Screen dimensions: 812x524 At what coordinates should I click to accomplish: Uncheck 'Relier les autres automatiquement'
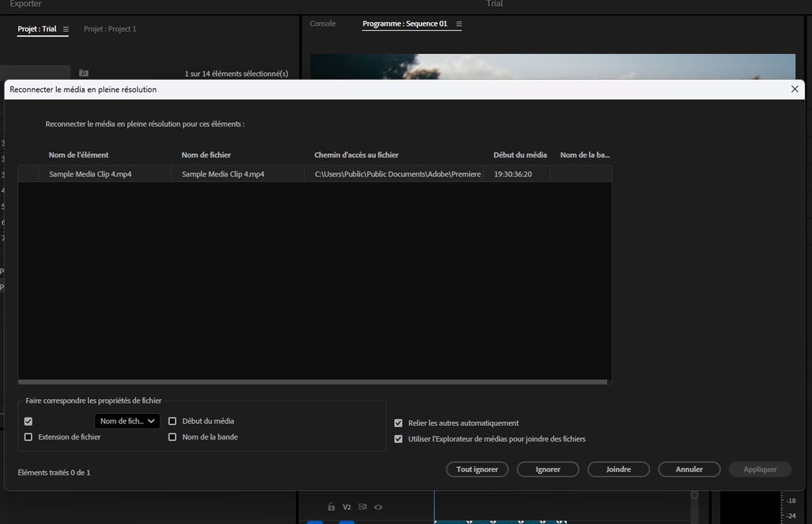pyautogui.click(x=398, y=423)
